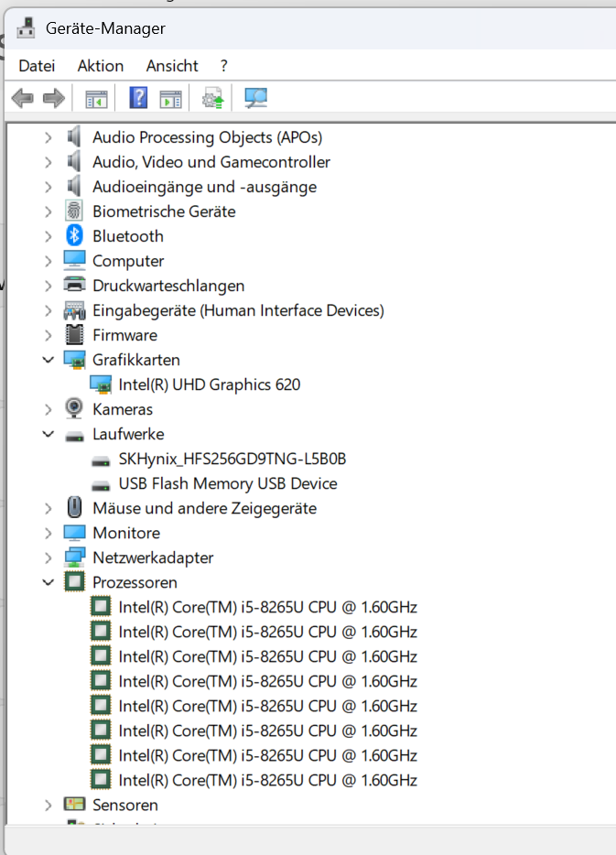This screenshot has height=855, width=616.
Task: Collapse the Prozessoren category
Action: pos(49,582)
